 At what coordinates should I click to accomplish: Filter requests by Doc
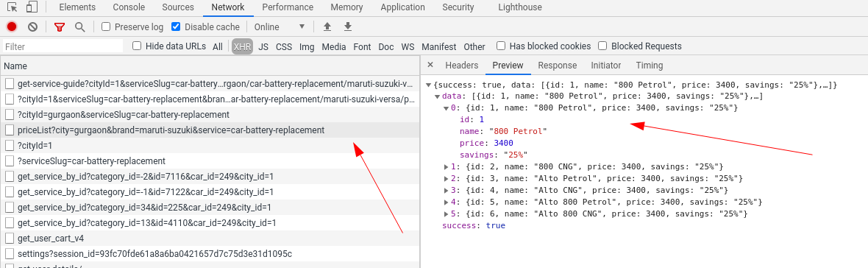pyautogui.click(x=386, y=47)
